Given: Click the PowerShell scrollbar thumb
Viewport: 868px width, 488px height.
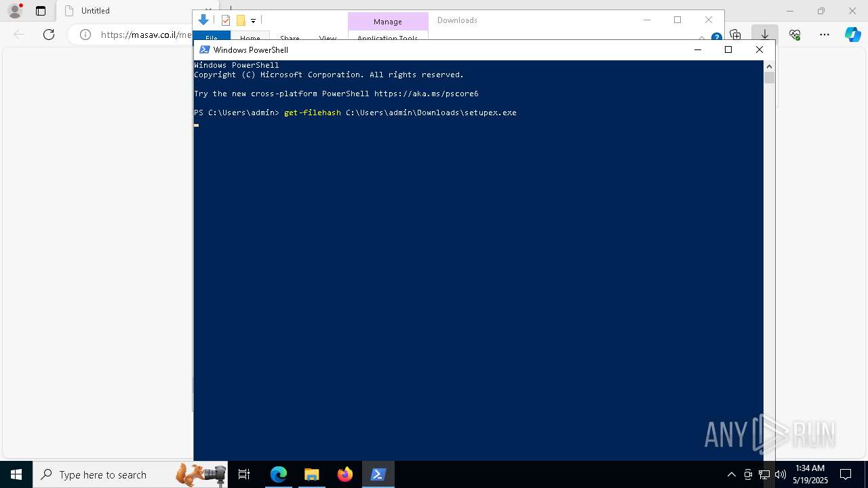Looking at the screenshot, I should click(x=769, y=77).
